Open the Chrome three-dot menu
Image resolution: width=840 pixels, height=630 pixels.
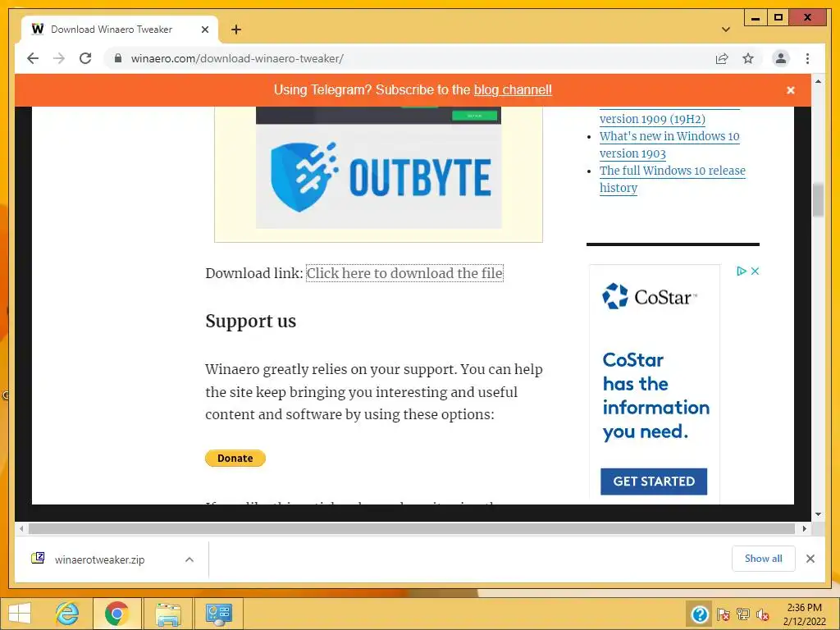point(807,58)
